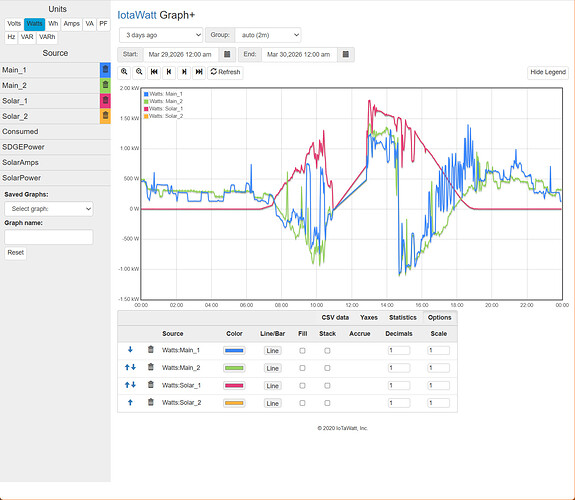Step forward a half period with the step-forward icon
This screenshot has width=575, height=500.
click(184, 72)
